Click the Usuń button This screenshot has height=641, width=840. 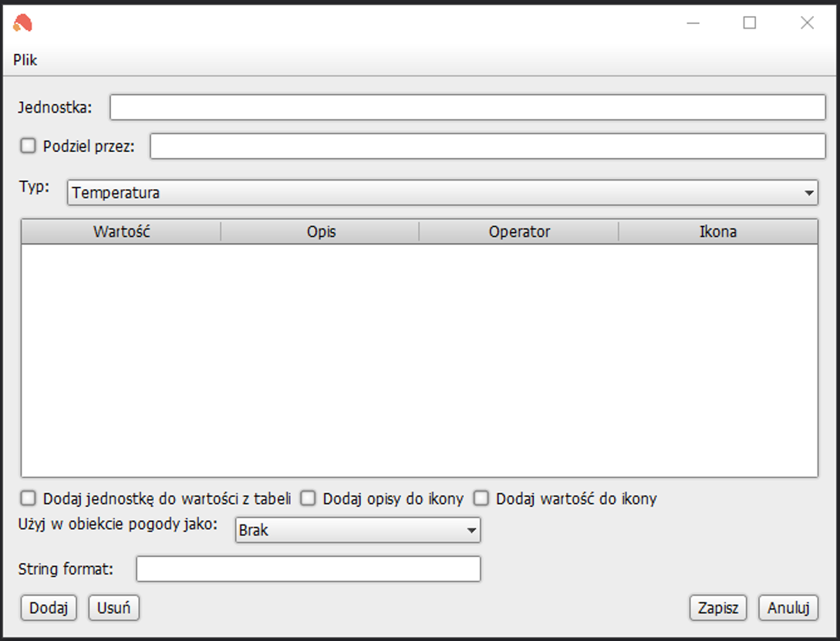point(113,608)
